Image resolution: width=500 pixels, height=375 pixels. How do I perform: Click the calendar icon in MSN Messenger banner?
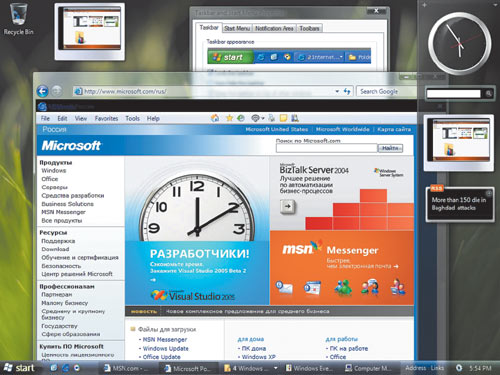313,288
